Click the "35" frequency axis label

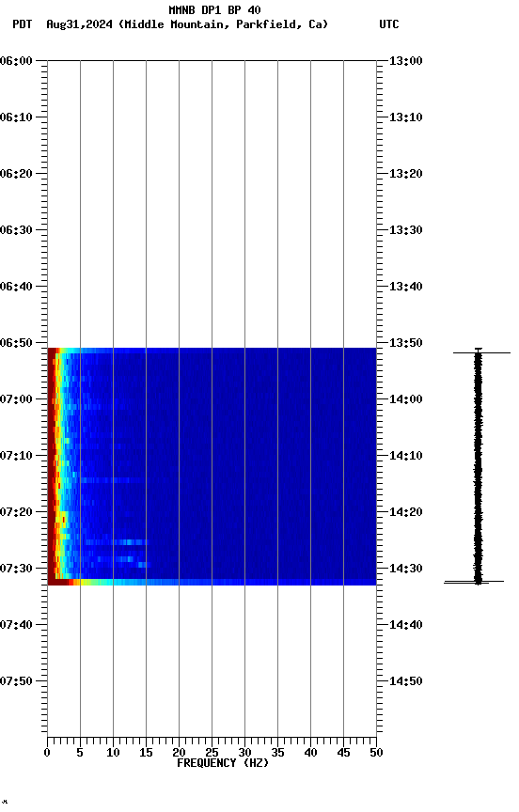[277, 753]
